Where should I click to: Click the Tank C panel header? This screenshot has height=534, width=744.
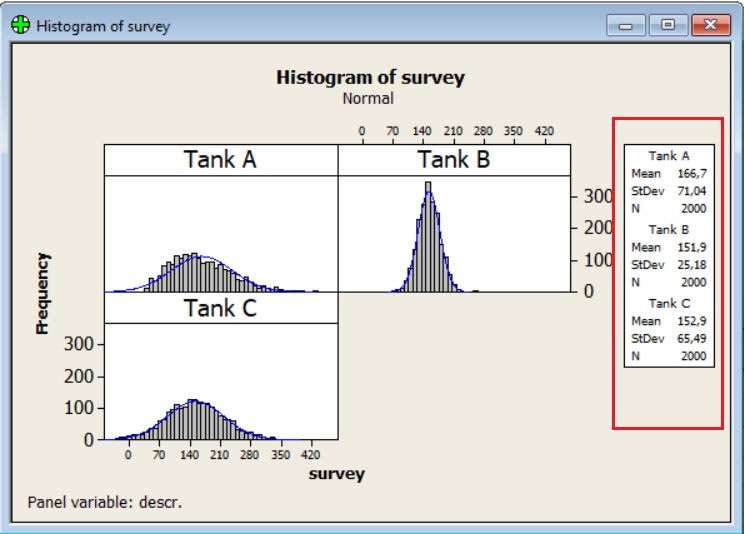[x=220, y=308]
